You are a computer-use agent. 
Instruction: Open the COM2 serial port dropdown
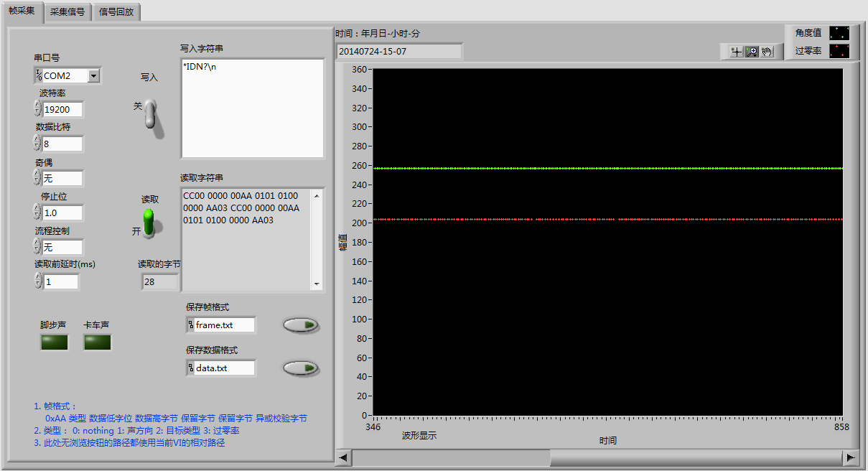[x=93, y=76]
